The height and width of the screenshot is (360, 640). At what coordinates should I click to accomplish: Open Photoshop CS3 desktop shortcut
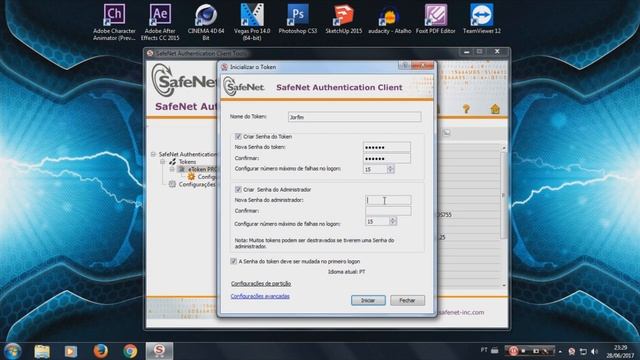tap(298, 19)
